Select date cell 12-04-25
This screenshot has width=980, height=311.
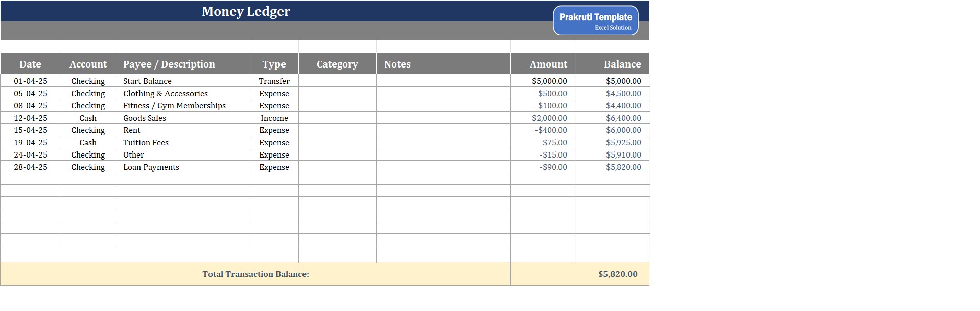pos(31,118)
